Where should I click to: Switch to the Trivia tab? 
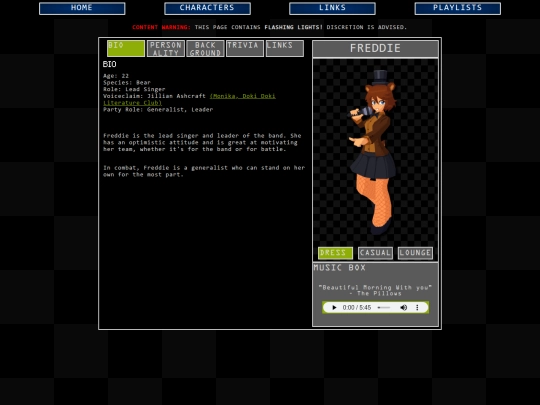pos(245,48)
